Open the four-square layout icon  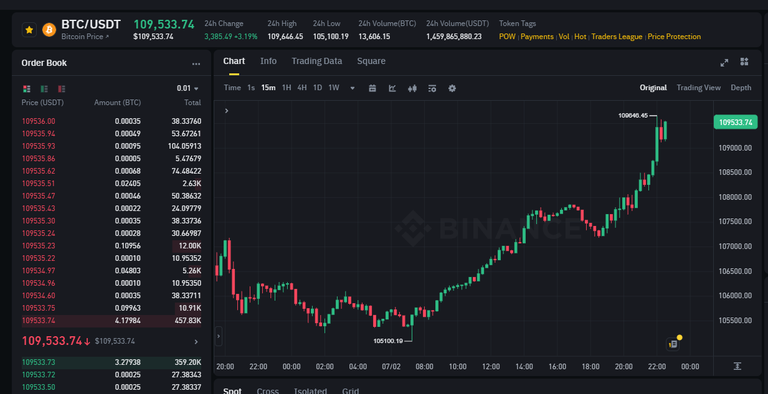[744, 61]
